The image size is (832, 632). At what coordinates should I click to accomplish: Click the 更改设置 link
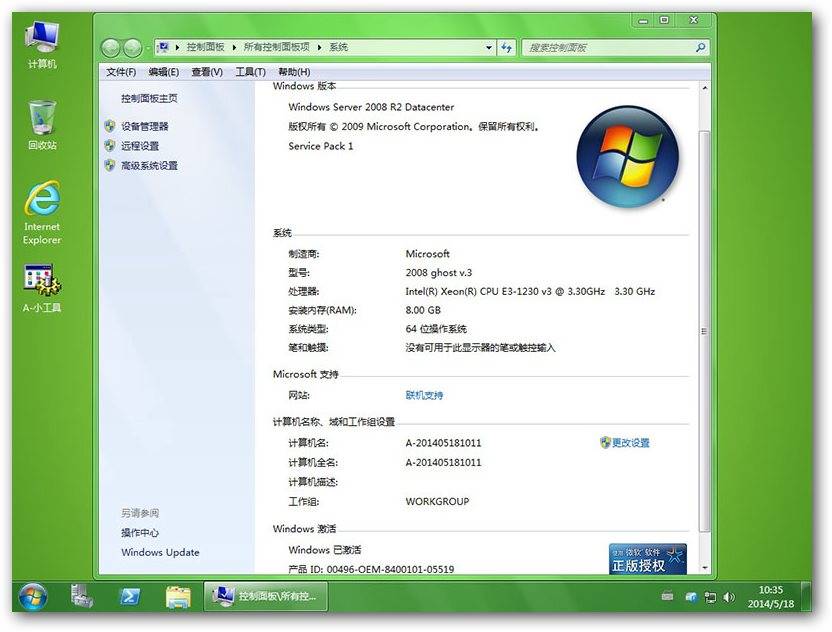(630, 443)
